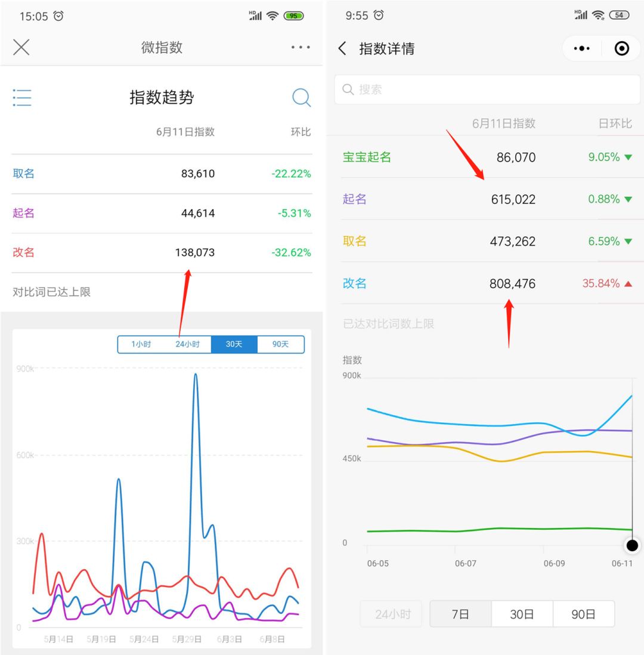Tap the search magnifier beside 指数趋势

302,98
